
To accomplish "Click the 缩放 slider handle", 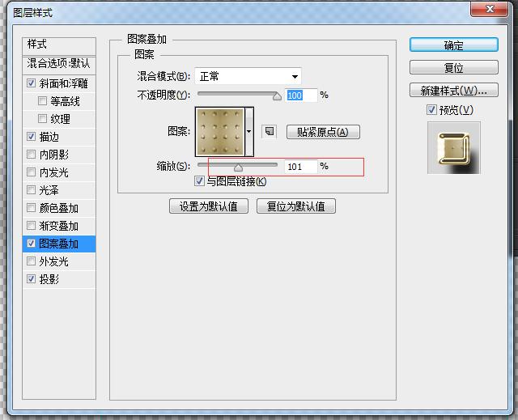I will click(238, 168).
